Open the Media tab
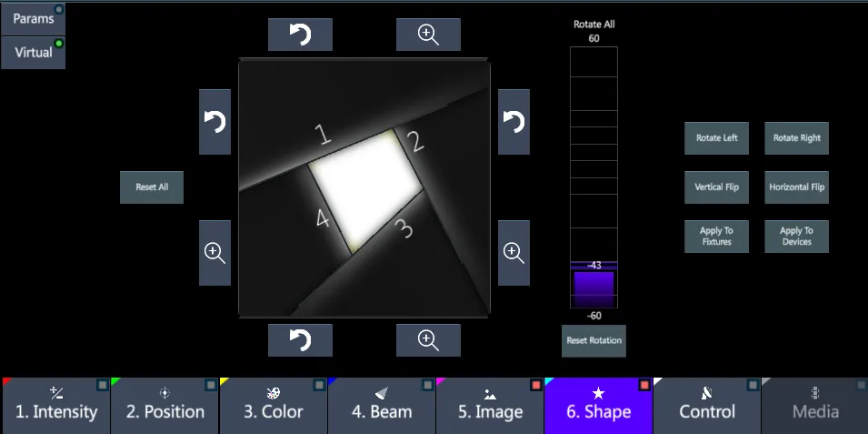 coord(815,406)
